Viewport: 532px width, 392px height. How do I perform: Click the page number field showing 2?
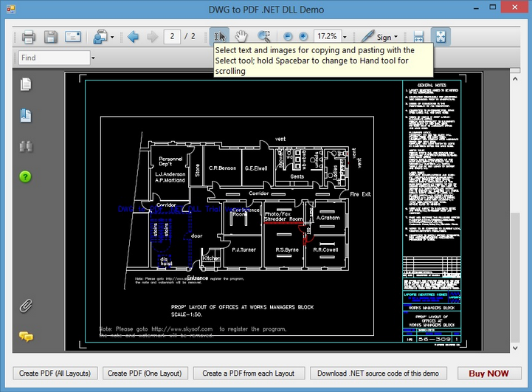pyautogui.click(x=172, y=36)
